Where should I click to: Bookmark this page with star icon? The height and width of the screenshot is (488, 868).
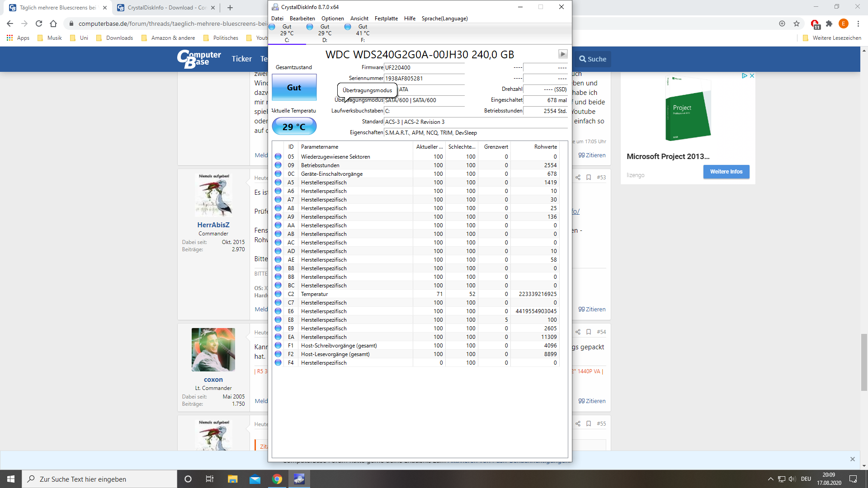(x=797, y=23)
